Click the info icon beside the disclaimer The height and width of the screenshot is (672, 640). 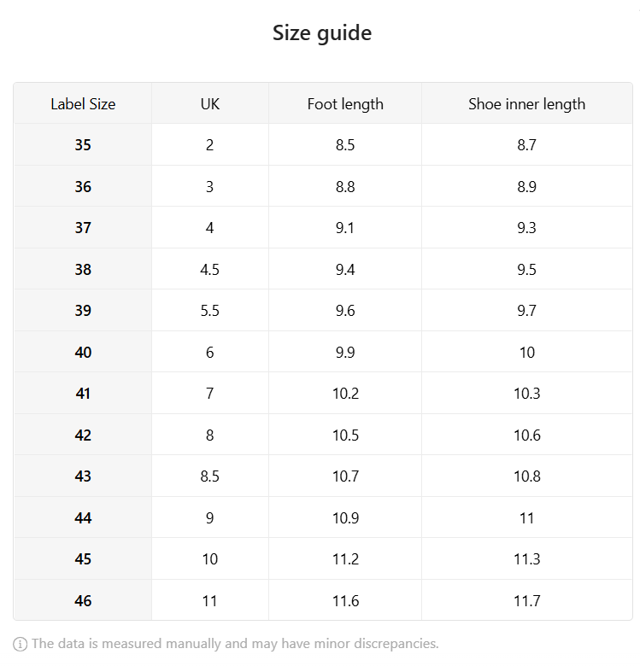coord(20,644)
